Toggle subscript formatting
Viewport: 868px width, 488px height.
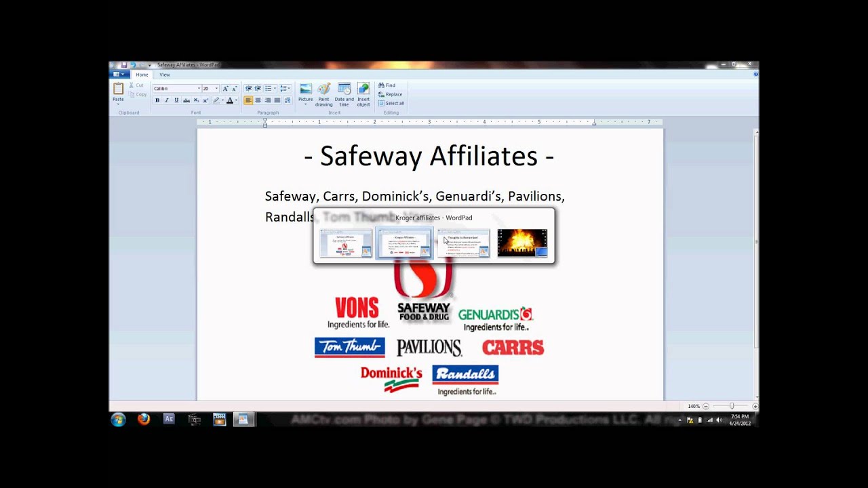tap(196, 100)
